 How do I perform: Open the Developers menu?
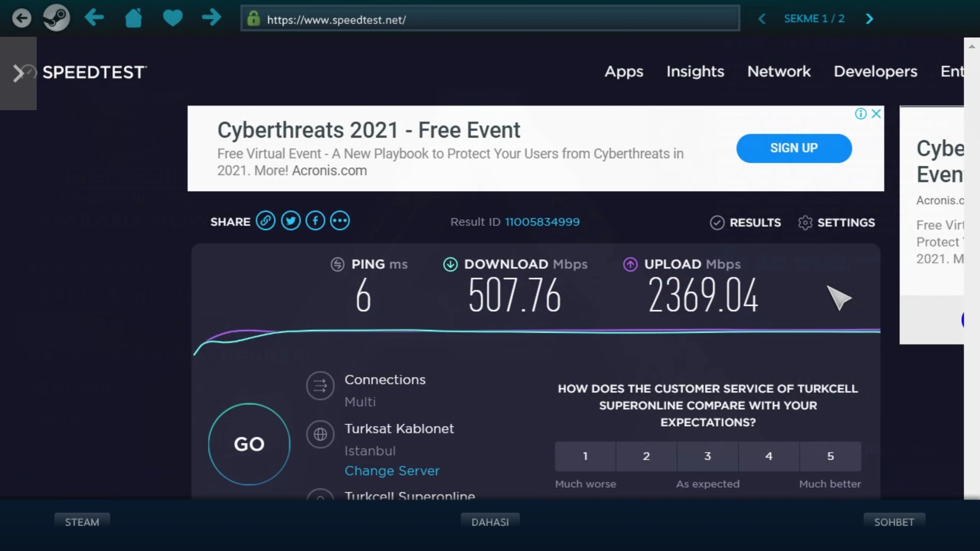875,71
